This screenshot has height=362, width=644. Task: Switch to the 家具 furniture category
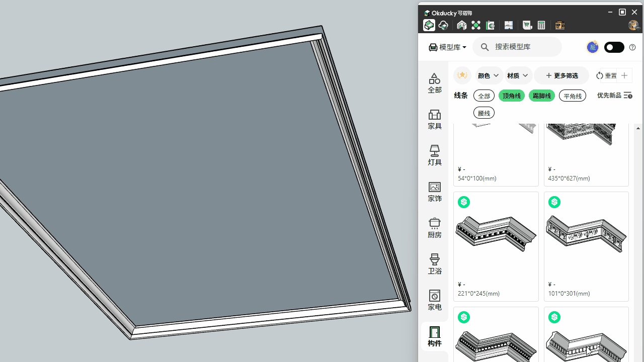[x=435, y=120]
